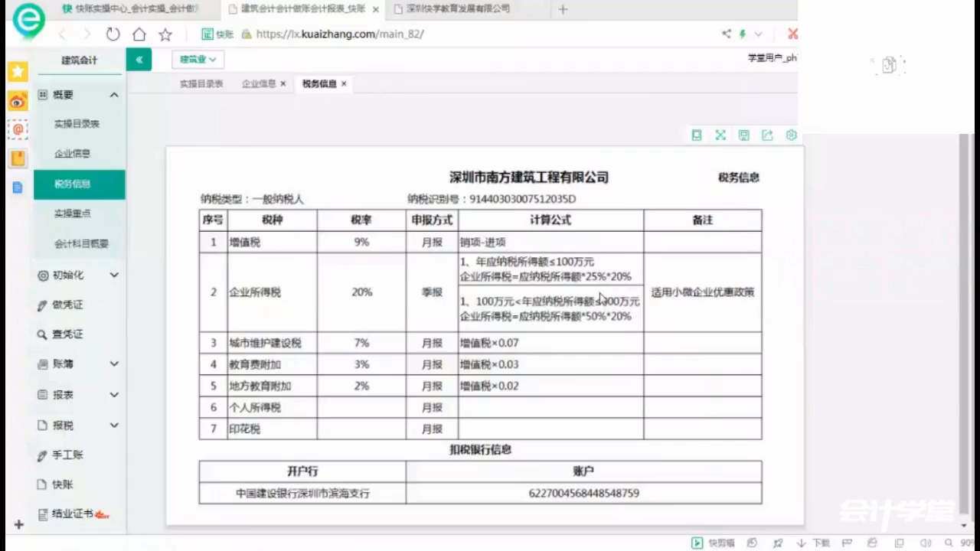The height and width of the screenshot is (551, 980).
Task: Switch to the 企业信息 tab
Action: tap(259, 83)
